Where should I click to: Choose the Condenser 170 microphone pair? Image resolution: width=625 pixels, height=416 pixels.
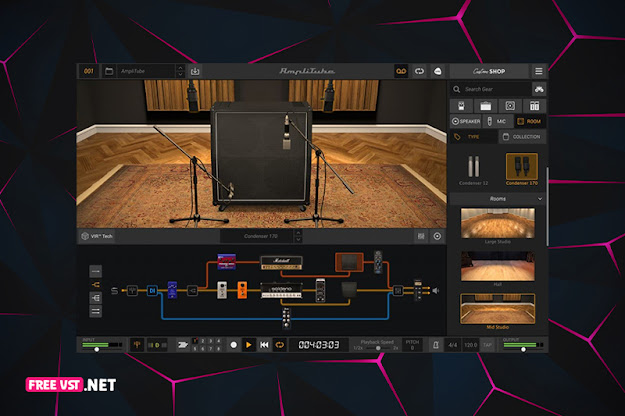(x=522, y=169)
